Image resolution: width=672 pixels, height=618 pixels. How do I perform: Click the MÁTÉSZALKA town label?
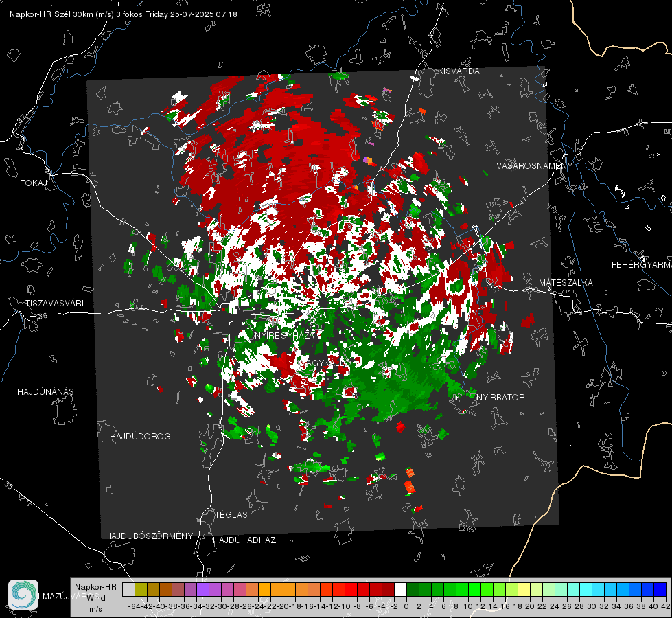click(566, 283)
